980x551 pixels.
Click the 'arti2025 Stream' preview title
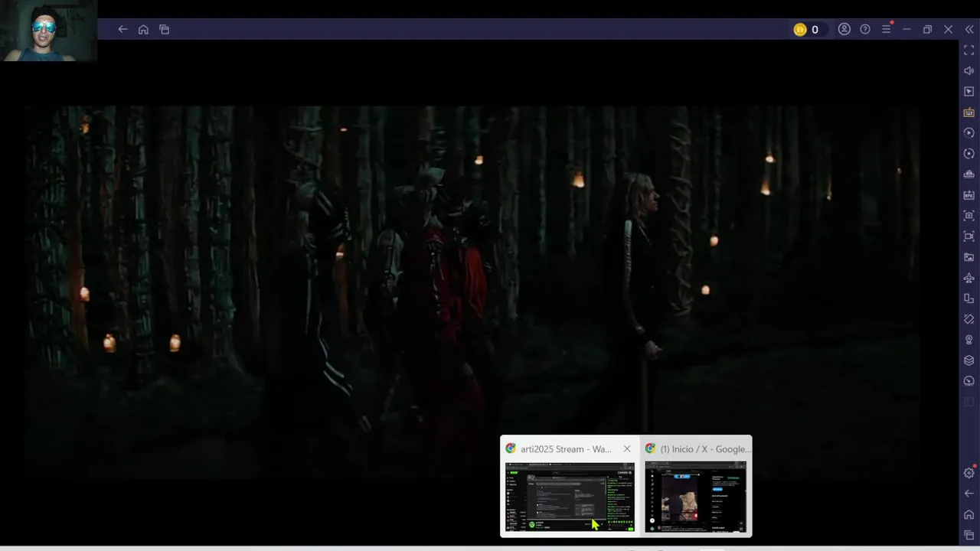[566, 449]
